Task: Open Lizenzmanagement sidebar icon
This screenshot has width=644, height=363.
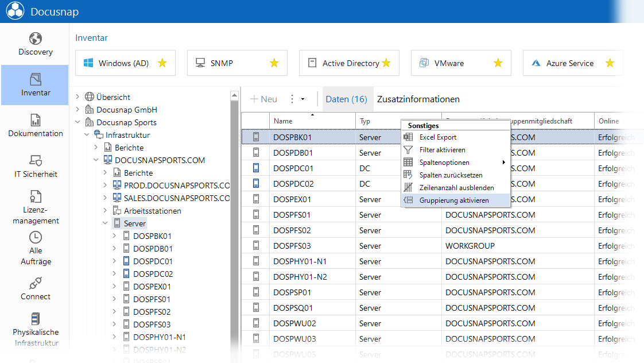Action: (x=36, y=196)
